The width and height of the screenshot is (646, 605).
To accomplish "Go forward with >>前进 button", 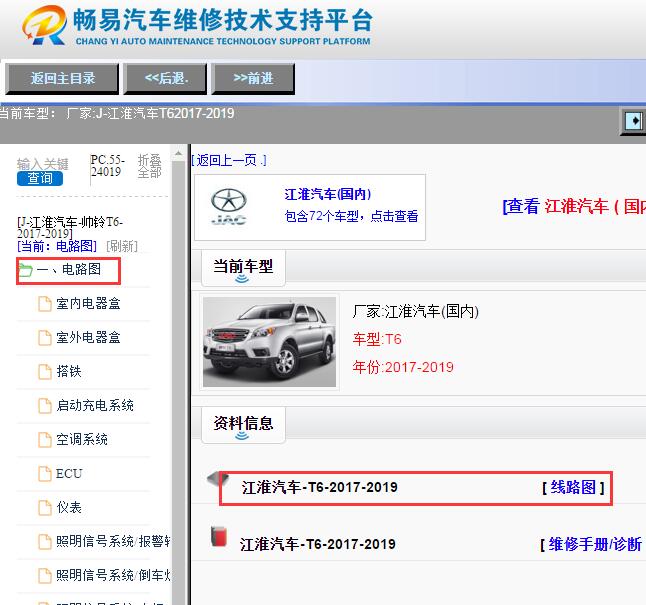I will click(x=253, y=79).
